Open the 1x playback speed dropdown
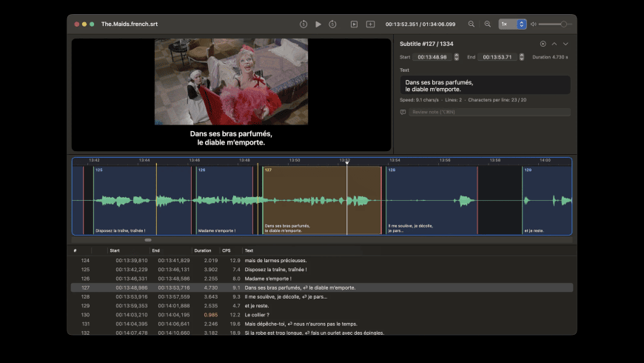Viewport: 644px width, 363px height. coord(512,24)
